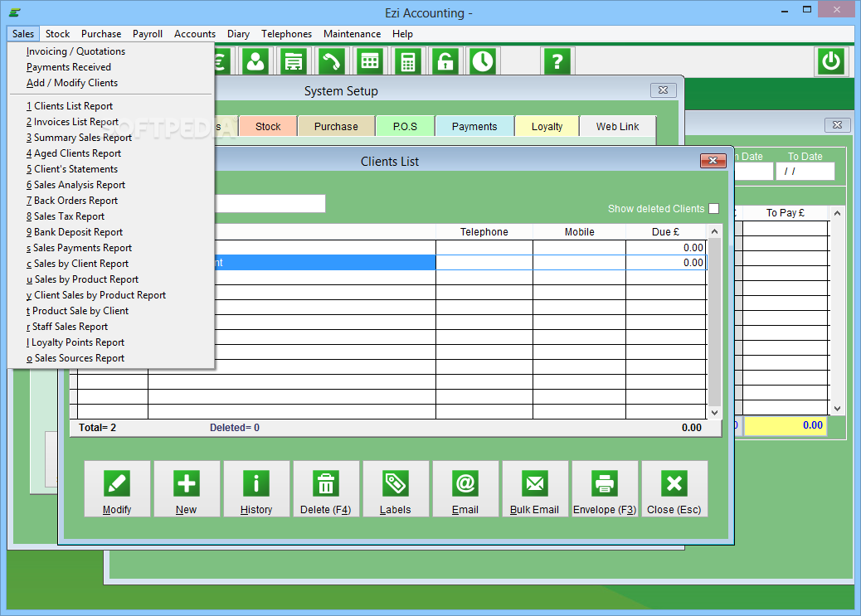The width and height of the screenshot is (861, 616).
Task: Click the question mark help icon
Action: pyautogui.click(x=557, y=61)
